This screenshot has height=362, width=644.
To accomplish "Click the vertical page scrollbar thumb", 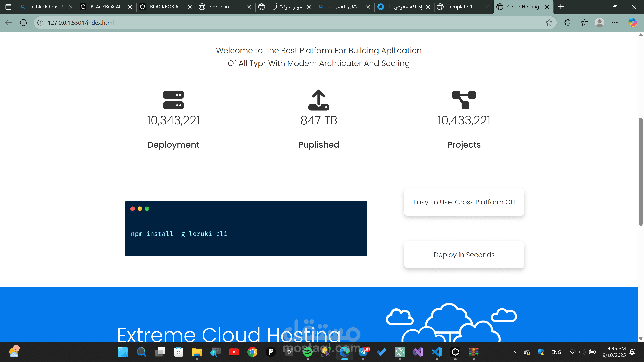I will point(640,172).
